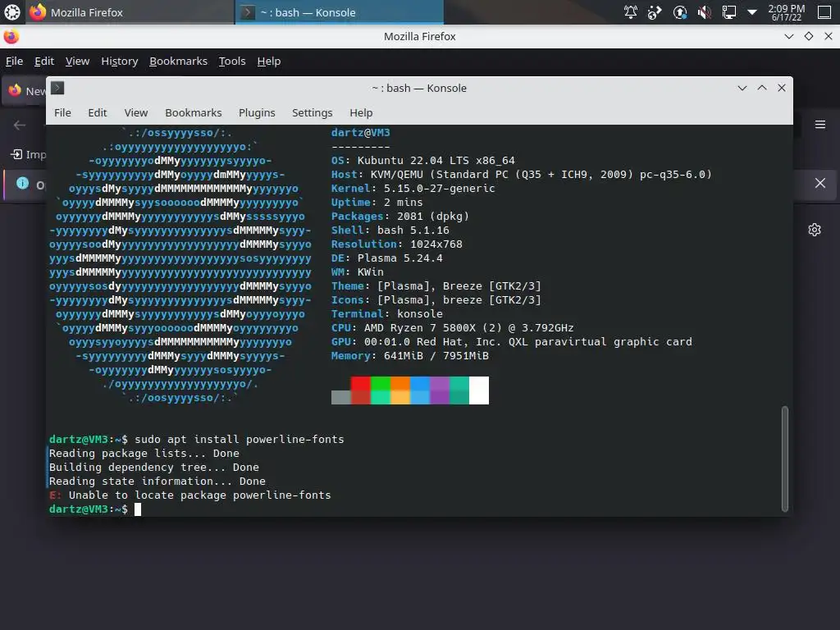This screenshot has height=630, width=840.
Task: Click the 'DE: Plasma 5.24.4' line
Action: point(387,258)
